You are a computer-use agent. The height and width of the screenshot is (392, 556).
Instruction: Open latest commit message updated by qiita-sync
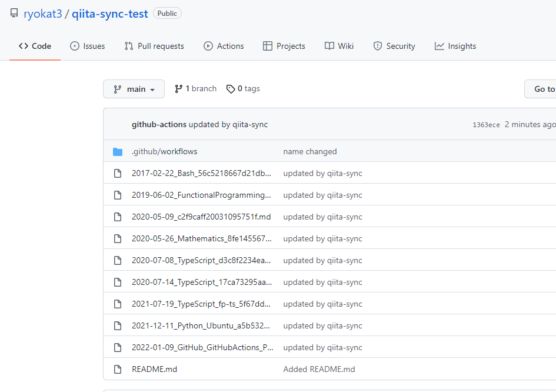click(x=228, y=125)
